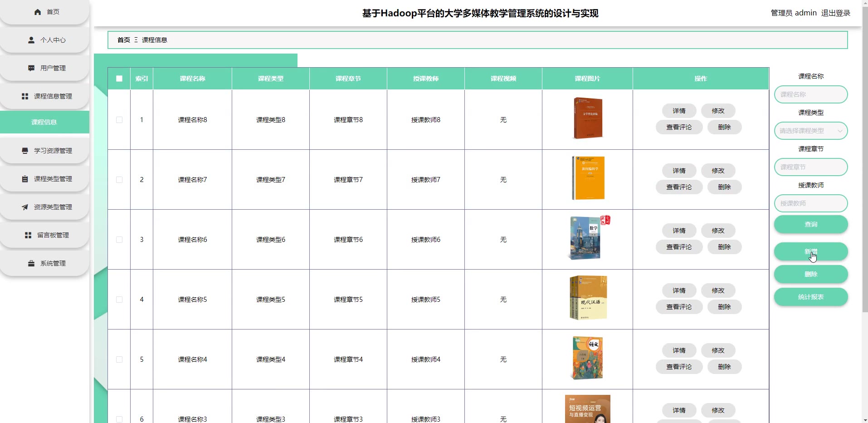
Task: Edit 课程名称4 via the 修改 button
Action: [x=718, y=350]
